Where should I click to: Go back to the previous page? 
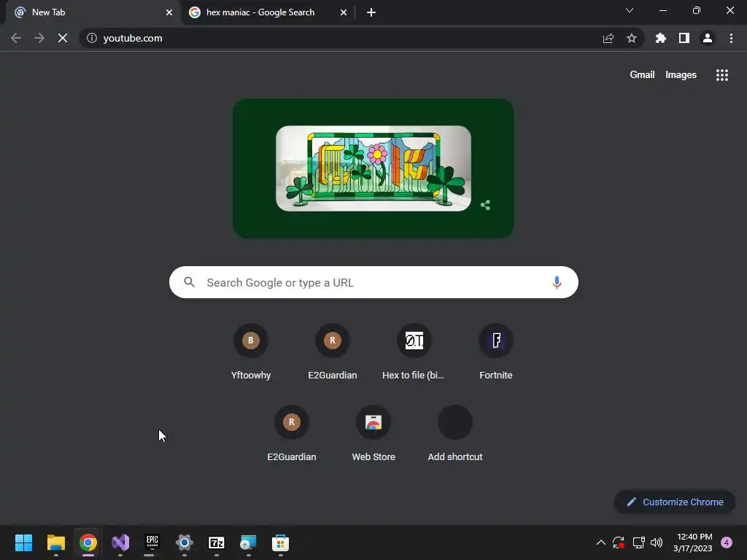[x=16, y=38]
